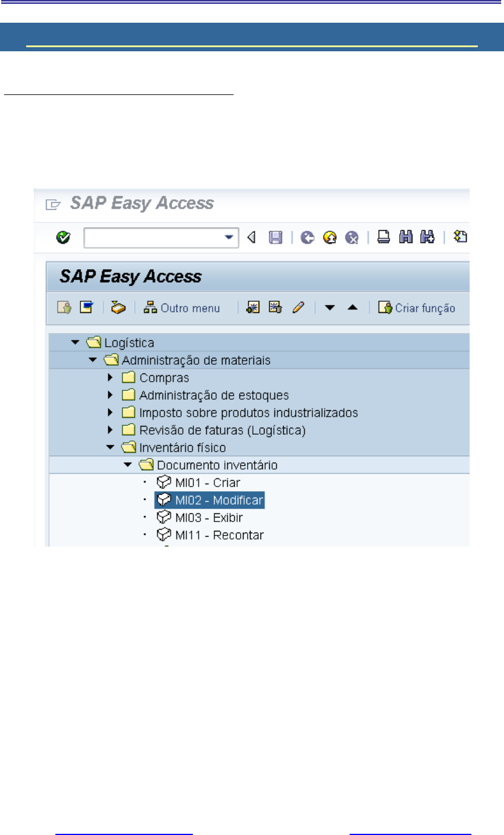Select Revisão de faturas (Logística) label
The height and width of the screenshot is (835, 504).
click(x=223, y=430)
